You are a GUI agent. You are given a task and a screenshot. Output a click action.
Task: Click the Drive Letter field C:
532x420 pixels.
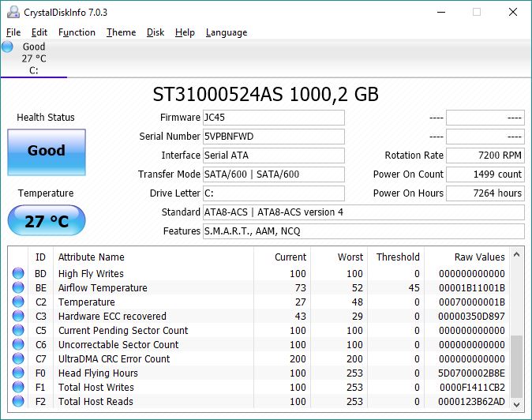274,193
